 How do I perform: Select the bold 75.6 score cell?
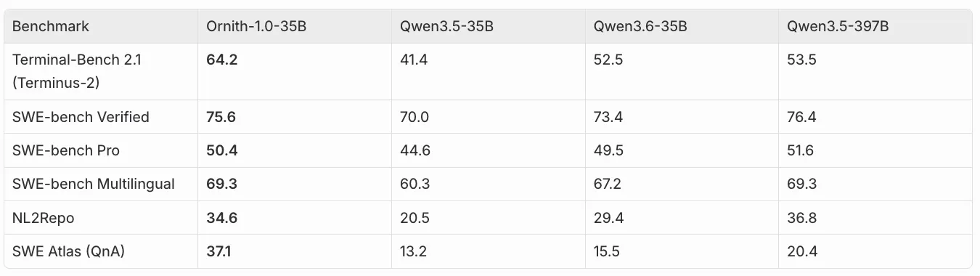pyautogui.click(x=221, y=117)
